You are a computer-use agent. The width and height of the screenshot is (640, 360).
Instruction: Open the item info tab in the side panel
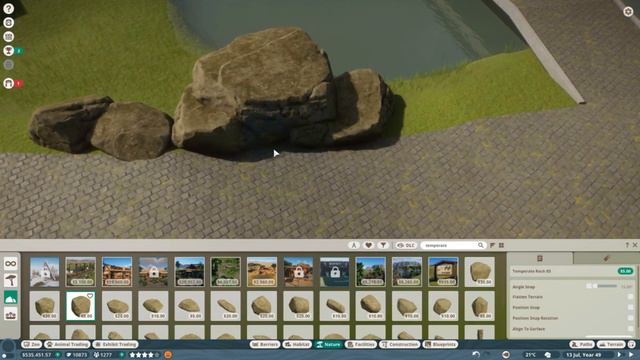tap(540, 258)
